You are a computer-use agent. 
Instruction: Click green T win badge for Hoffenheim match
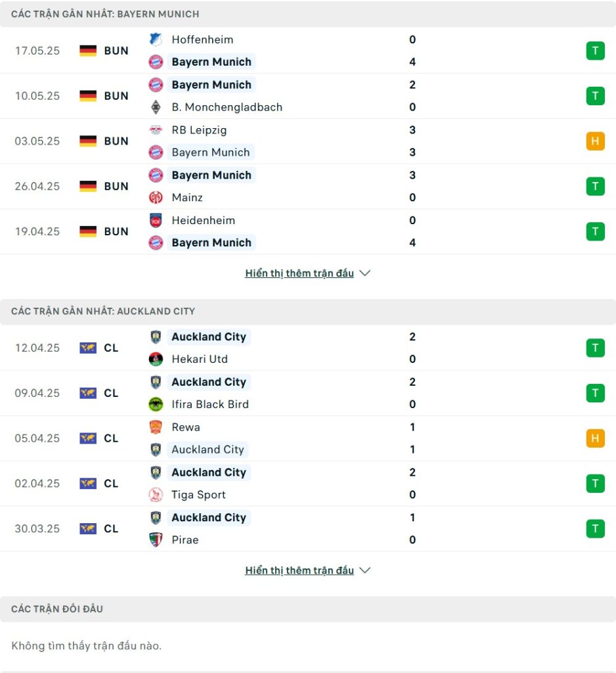point(596,51)
